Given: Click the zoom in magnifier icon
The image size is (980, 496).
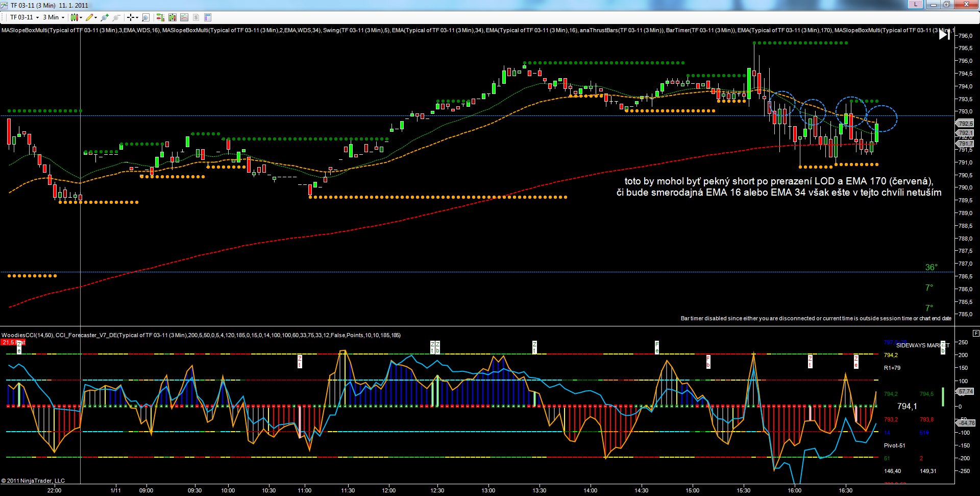Looking at the screenshot, I should pos(105,17).
